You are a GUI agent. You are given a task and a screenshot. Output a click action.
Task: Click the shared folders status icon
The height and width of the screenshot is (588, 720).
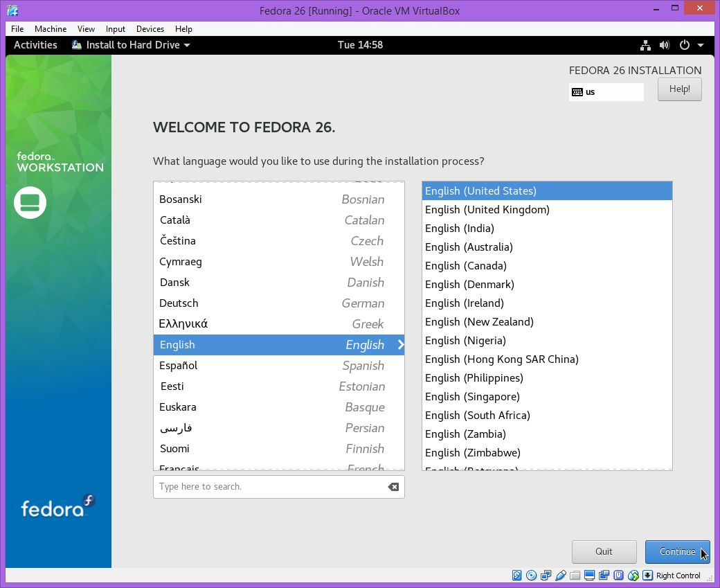click(575, 575)
